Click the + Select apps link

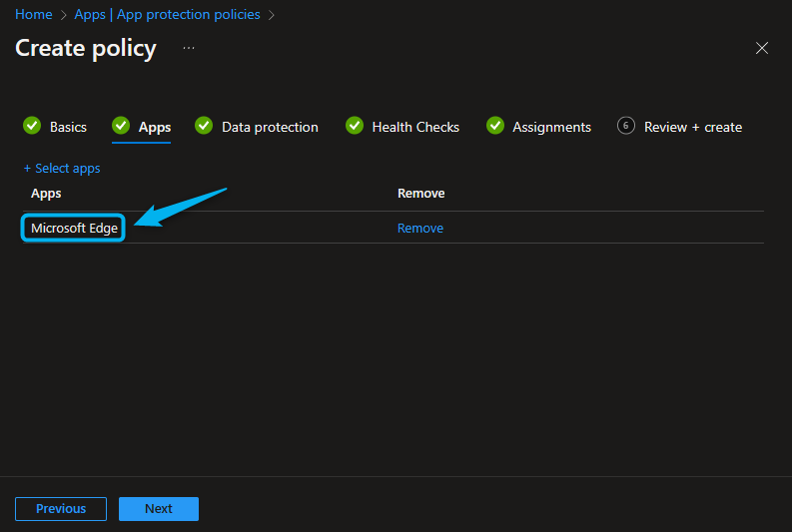[x=62, y=169]
